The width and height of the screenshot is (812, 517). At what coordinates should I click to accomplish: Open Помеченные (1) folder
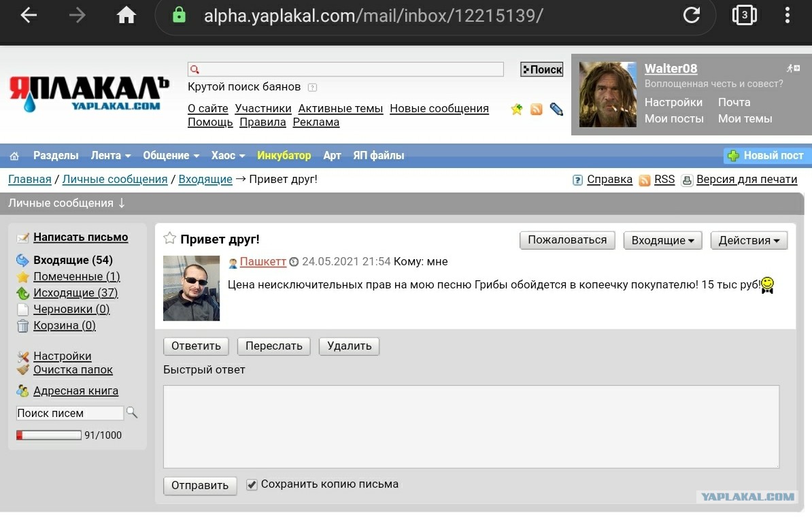[x=77, y=277]
